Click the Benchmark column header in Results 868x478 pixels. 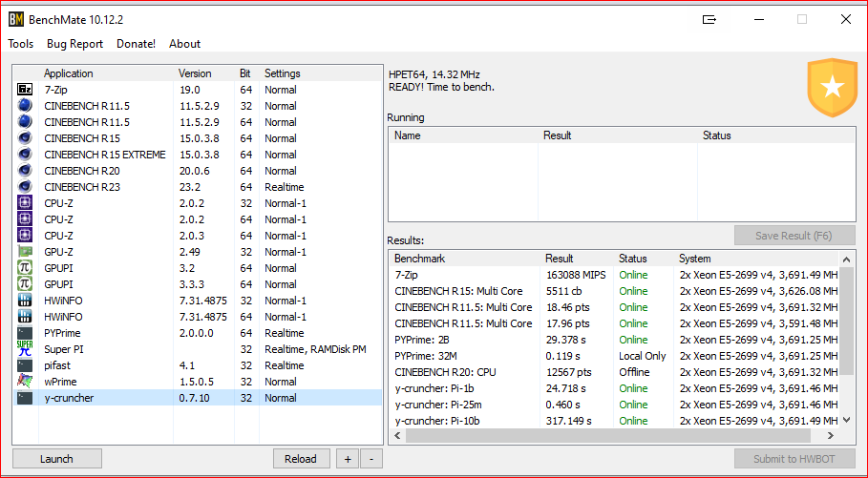[x=464, y=259]
